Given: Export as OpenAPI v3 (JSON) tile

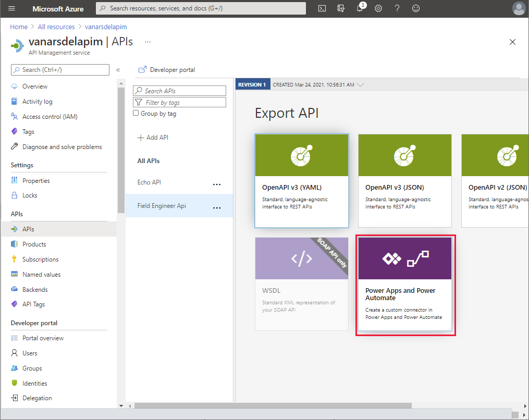Looking at the screenshot, I should point(405,181).
